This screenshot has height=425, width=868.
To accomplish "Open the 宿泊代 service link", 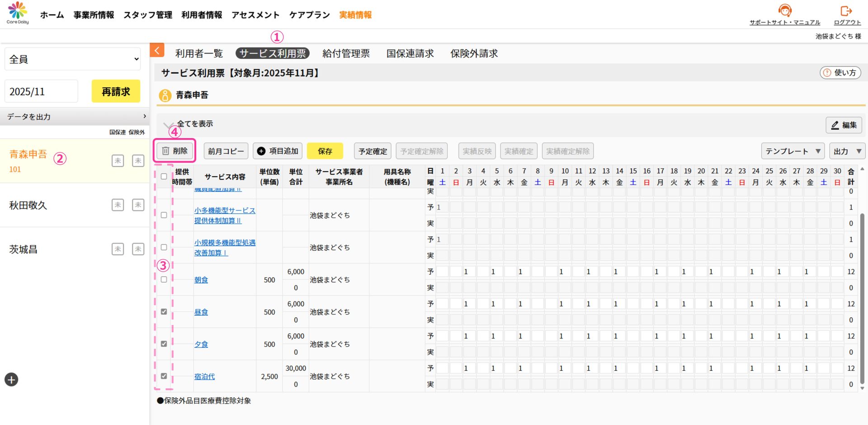I will (204, 377).
